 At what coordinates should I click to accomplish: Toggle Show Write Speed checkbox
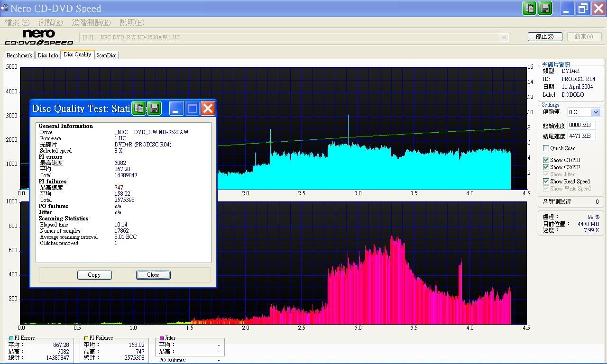[546, 189]
